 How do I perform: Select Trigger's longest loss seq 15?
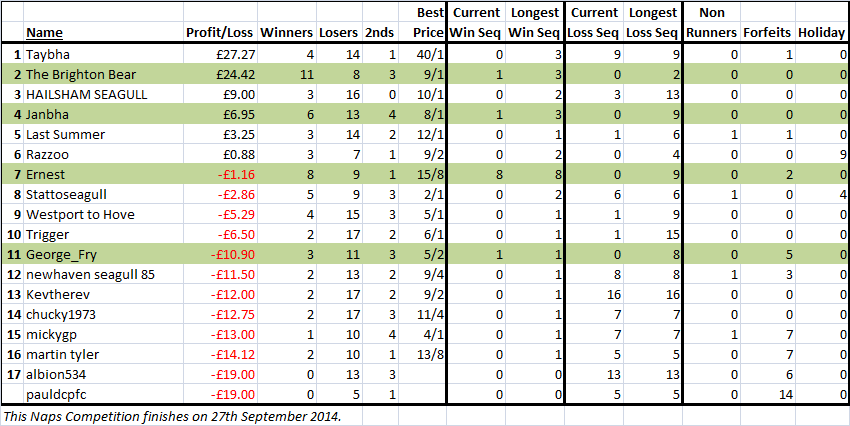[652, 235]
